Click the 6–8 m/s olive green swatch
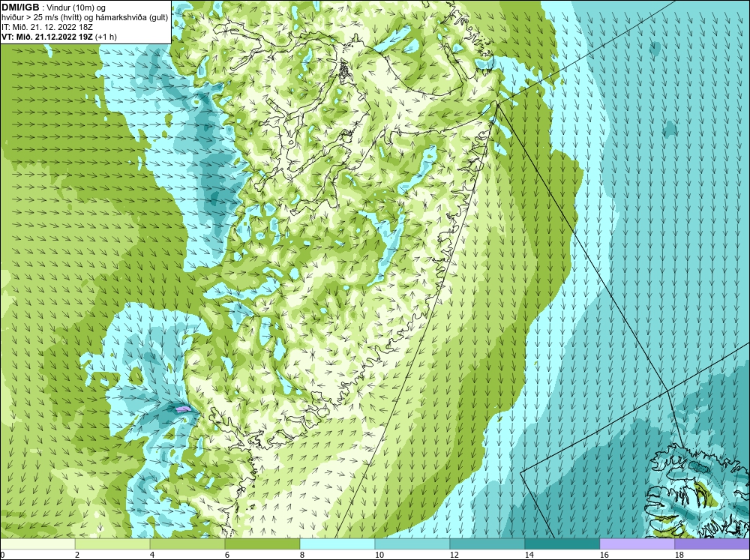 click(x=262, y=544)
